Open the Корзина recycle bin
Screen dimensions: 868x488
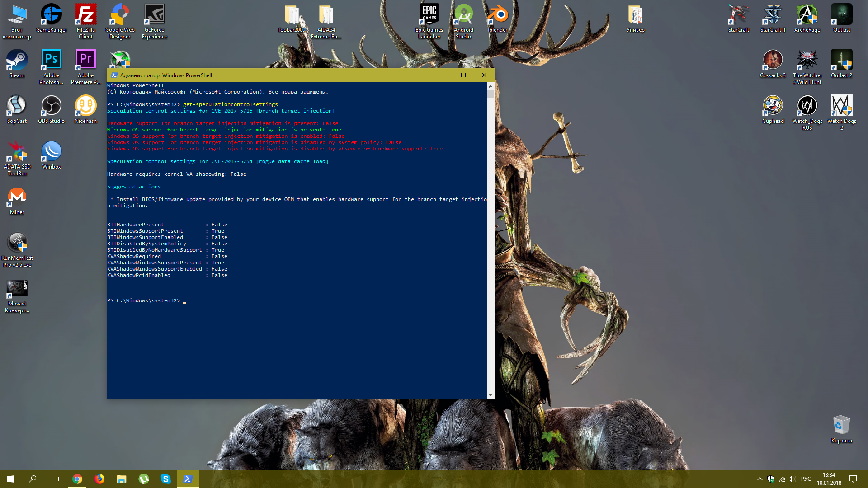[841, 426]
